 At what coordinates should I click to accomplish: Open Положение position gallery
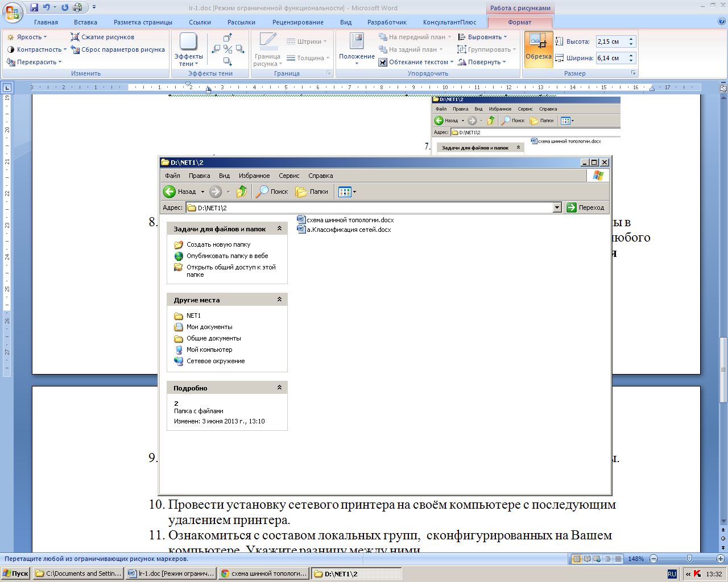(357, 49)
